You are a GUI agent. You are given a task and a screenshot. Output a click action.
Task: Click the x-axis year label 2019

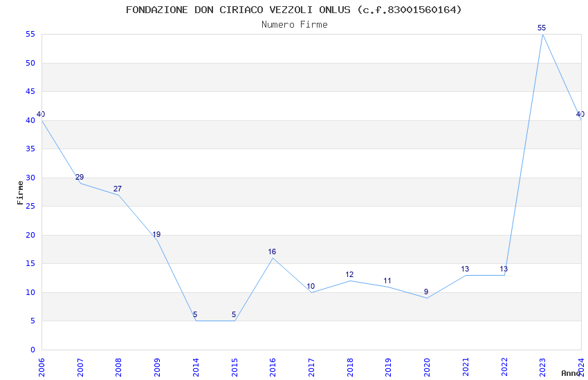point(389,367)
